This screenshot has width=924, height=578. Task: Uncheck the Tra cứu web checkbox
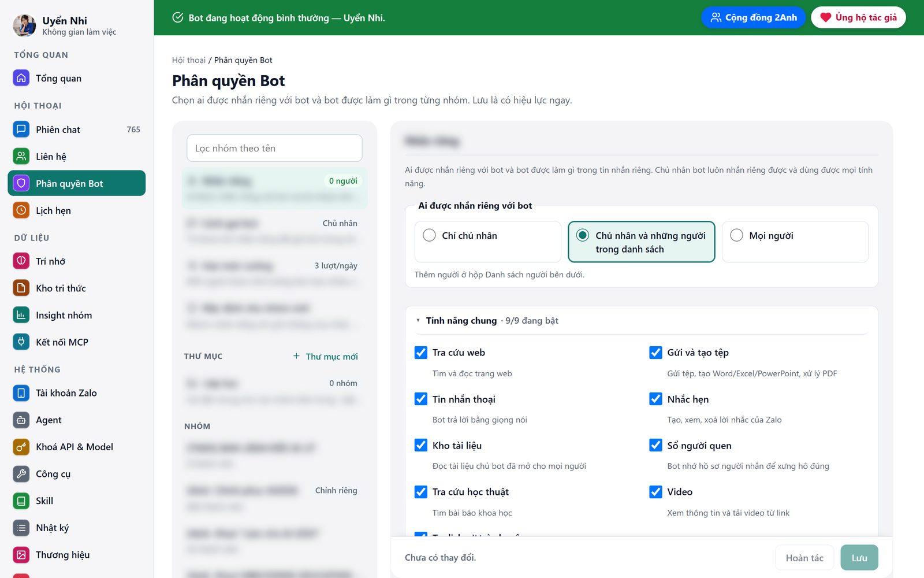[x=421, y=353]
